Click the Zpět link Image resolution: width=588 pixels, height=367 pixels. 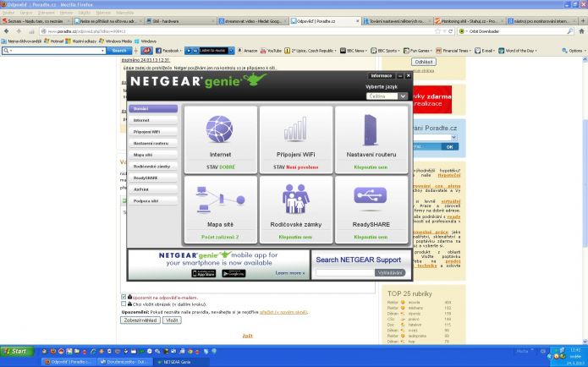click(248, 336)
